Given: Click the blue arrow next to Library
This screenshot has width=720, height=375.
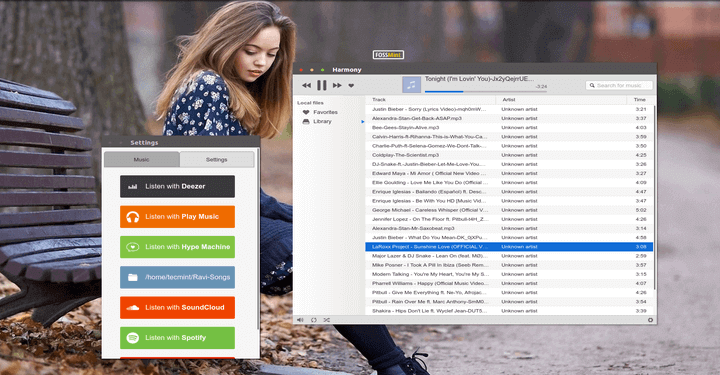Looking at the screenshot, I should [363, 122].
